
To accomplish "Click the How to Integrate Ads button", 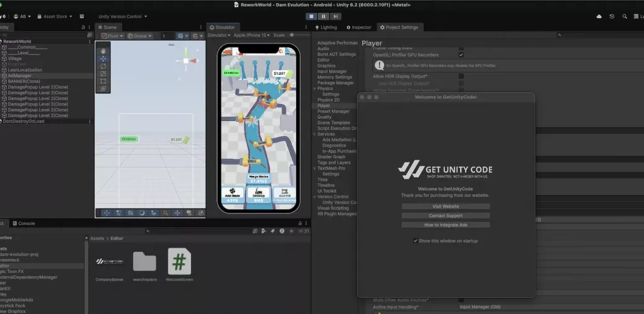I will click(x=446, y=225).
